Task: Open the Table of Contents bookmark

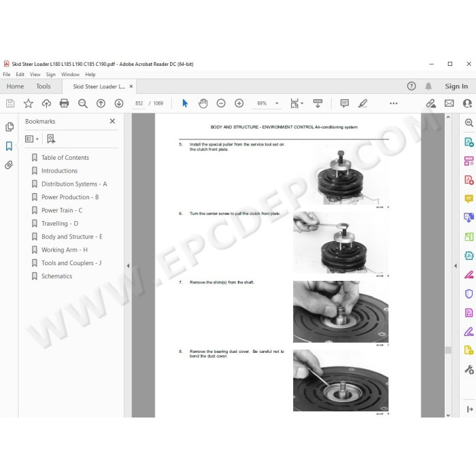Action: [x=65, y=158]
